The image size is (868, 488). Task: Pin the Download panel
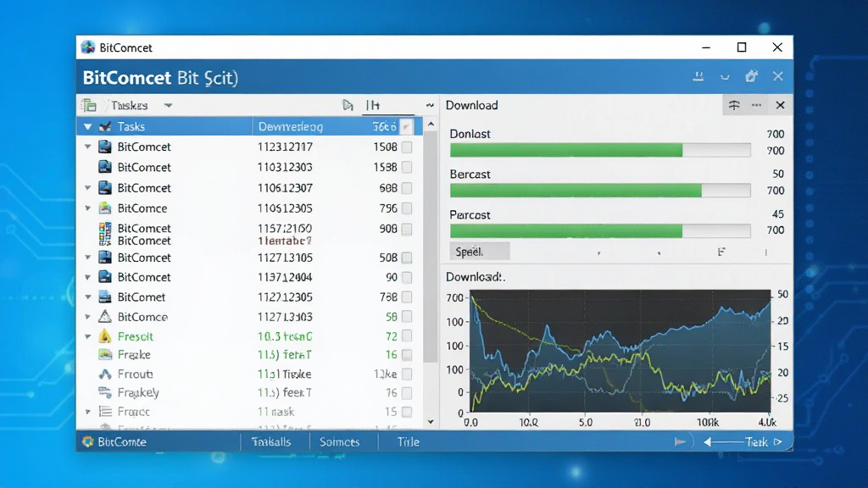pyautogui.click(x=734, y=105)
